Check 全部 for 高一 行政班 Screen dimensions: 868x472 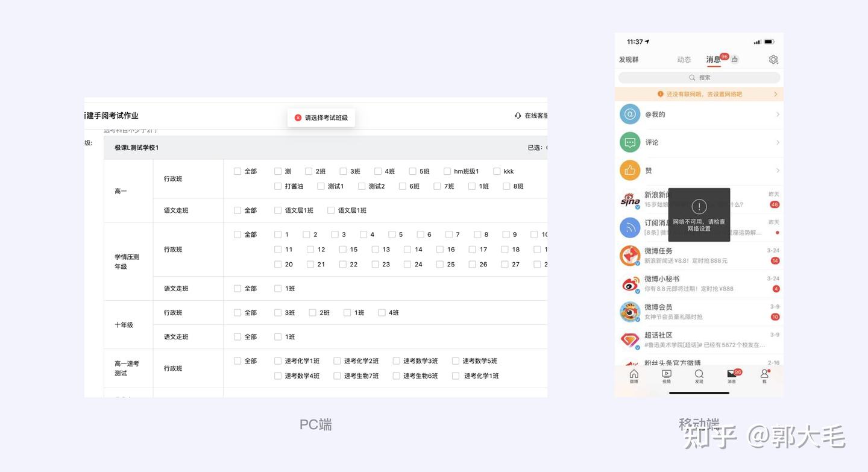coord(237,171)
